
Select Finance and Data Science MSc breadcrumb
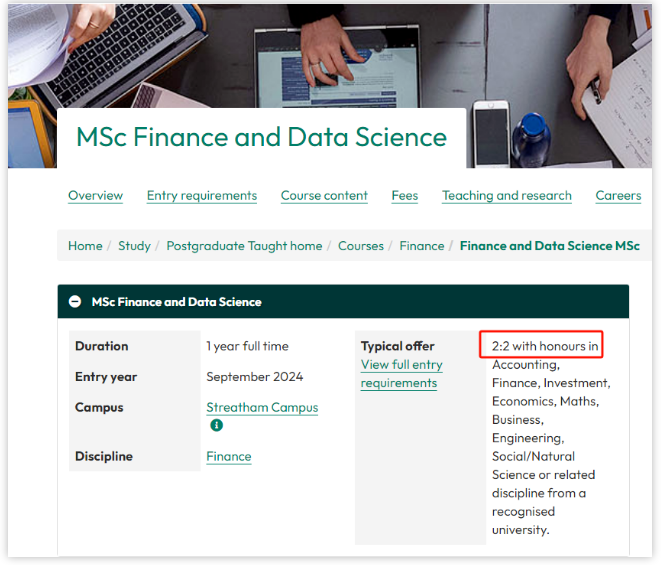click(x=550, y=246)
